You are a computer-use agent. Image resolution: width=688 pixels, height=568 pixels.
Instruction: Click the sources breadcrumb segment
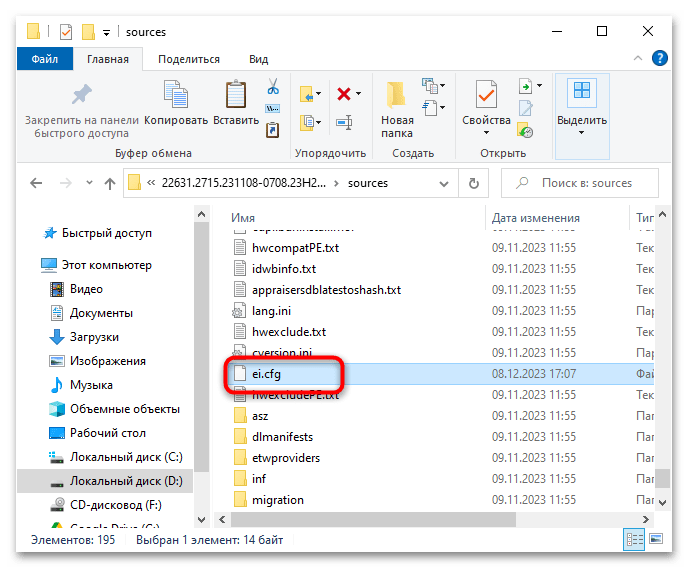(x=368, y=183)
